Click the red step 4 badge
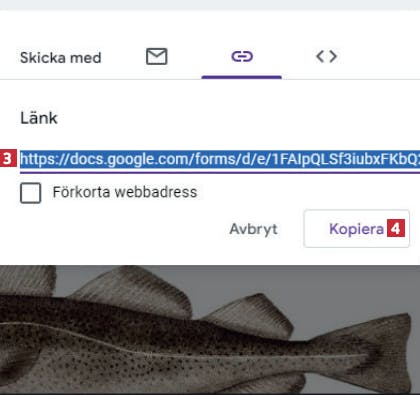This screenshot has width=420, height=395. 396,228
